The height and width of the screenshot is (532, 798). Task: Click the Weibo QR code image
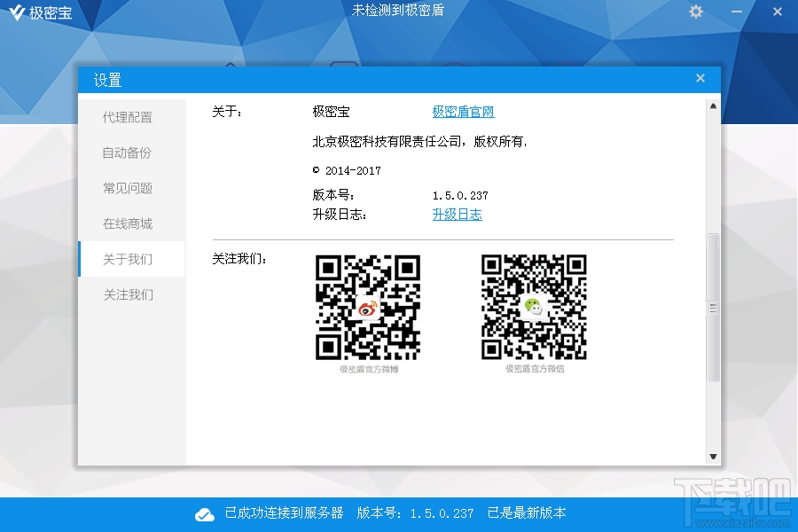pos(368,308)
